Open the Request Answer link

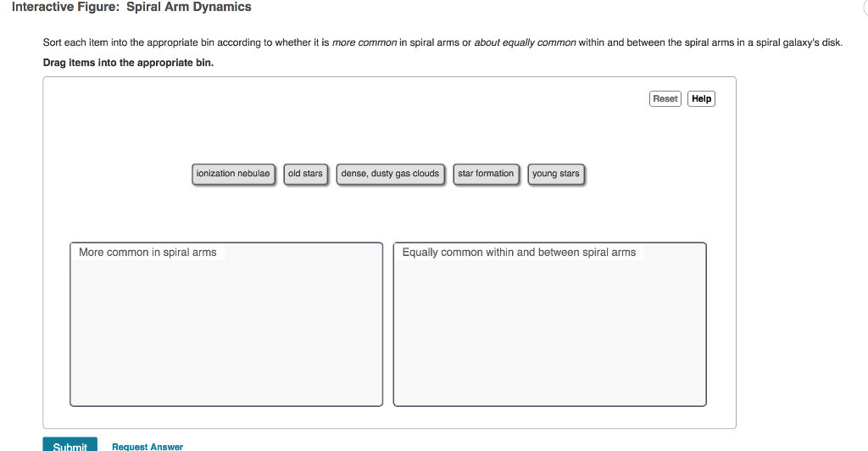(147, 447)
